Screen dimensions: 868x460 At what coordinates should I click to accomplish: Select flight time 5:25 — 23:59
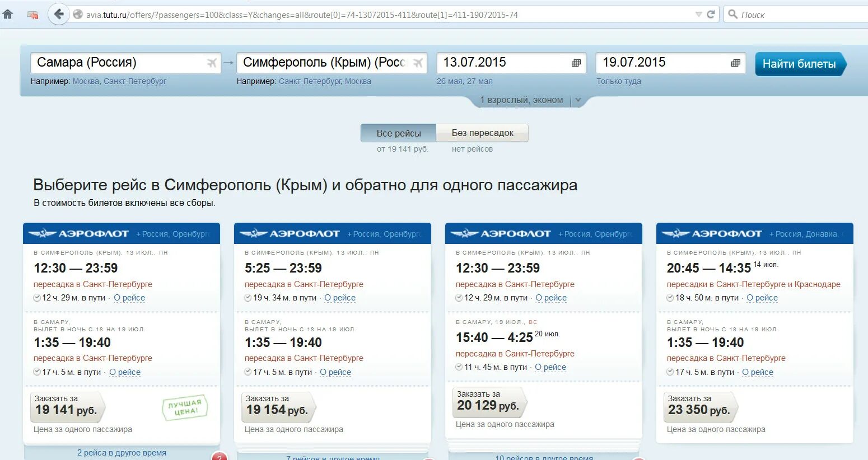283,268
